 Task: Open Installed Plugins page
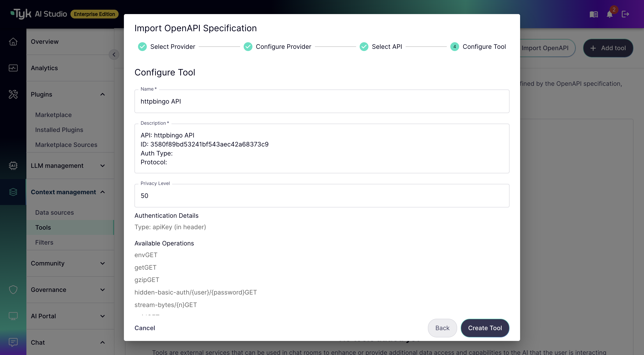pos(70,130)
